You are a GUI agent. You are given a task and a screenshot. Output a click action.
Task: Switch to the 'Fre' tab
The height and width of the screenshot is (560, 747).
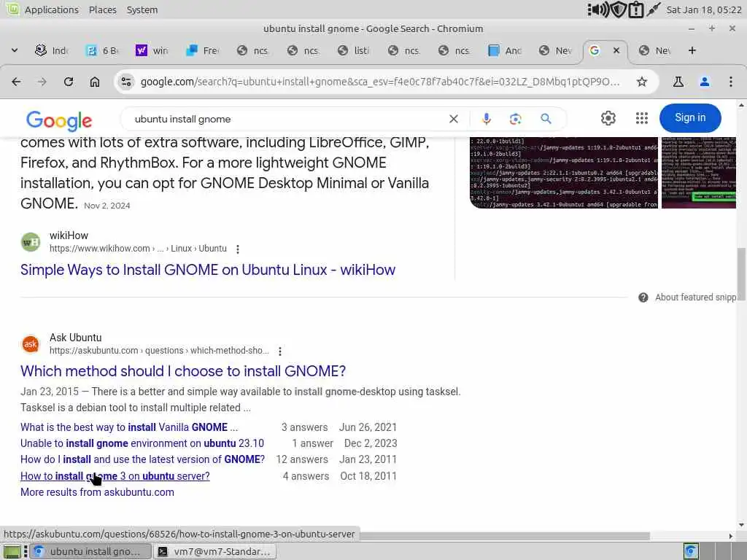[203, 50]
